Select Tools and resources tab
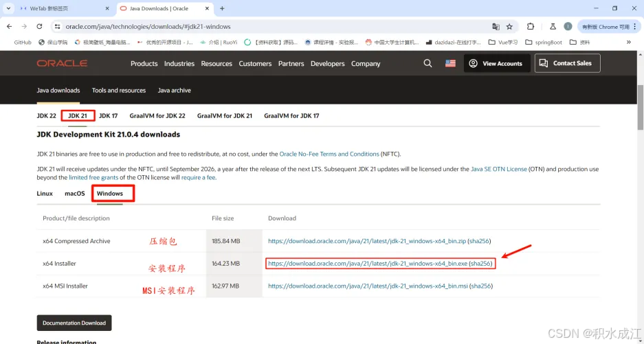The image size is (644, 344). [119, 91]
